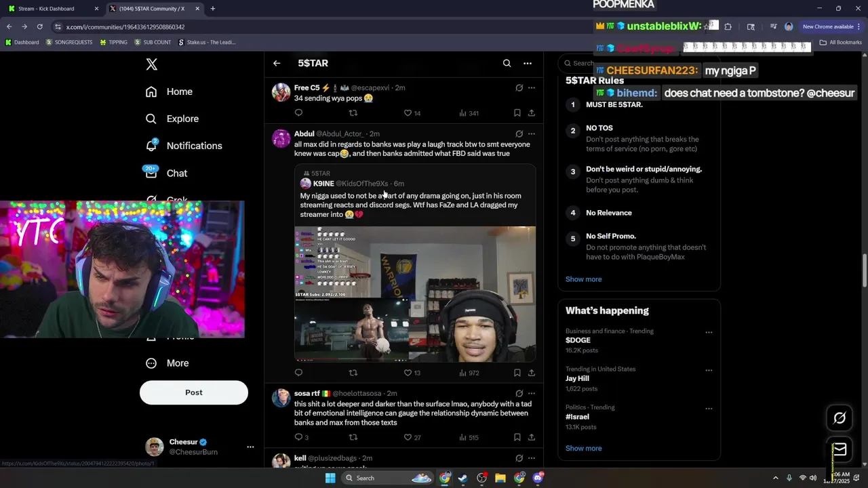The image size is (868, 488).
Task: Open Grok icon on Free C5's post
Action: (x=519, y=87)
